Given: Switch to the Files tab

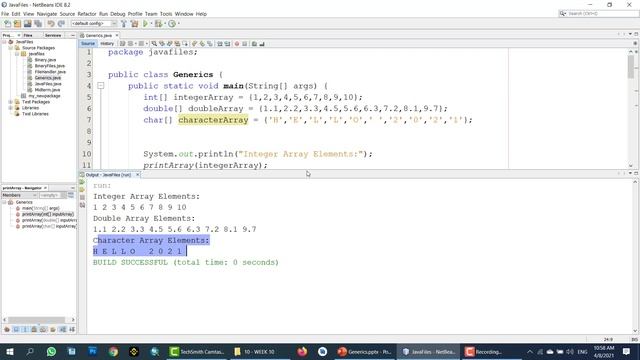Looking at the screenshot, I should [28, 36].
